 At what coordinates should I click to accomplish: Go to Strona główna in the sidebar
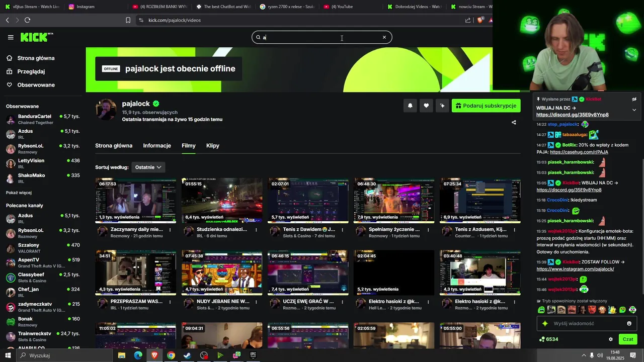point(36,58)
